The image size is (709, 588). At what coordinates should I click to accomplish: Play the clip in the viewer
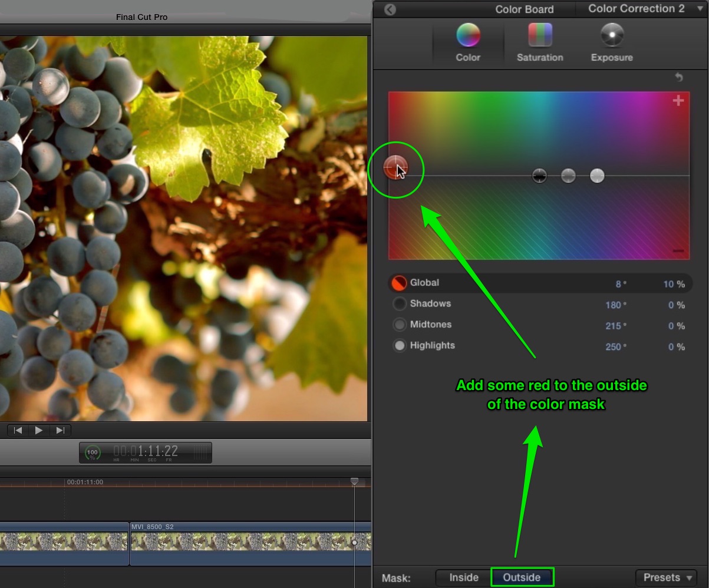point(39,430)
